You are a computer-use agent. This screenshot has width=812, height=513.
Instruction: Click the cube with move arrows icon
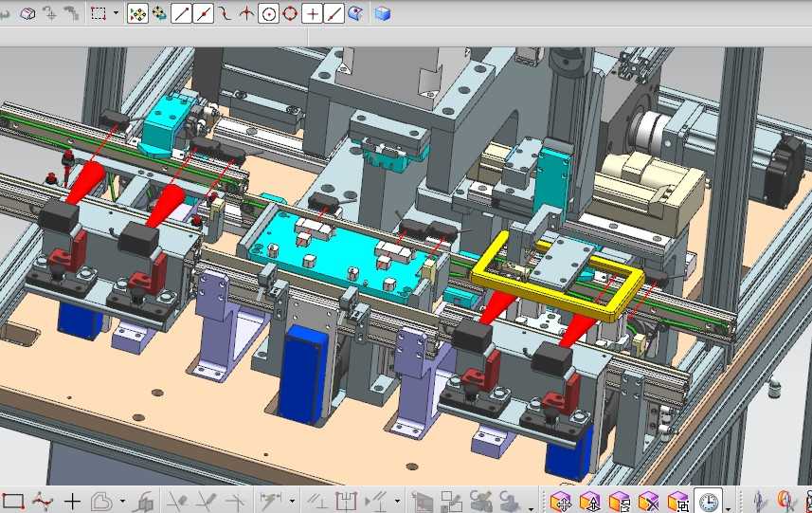(x=561, y=502)
